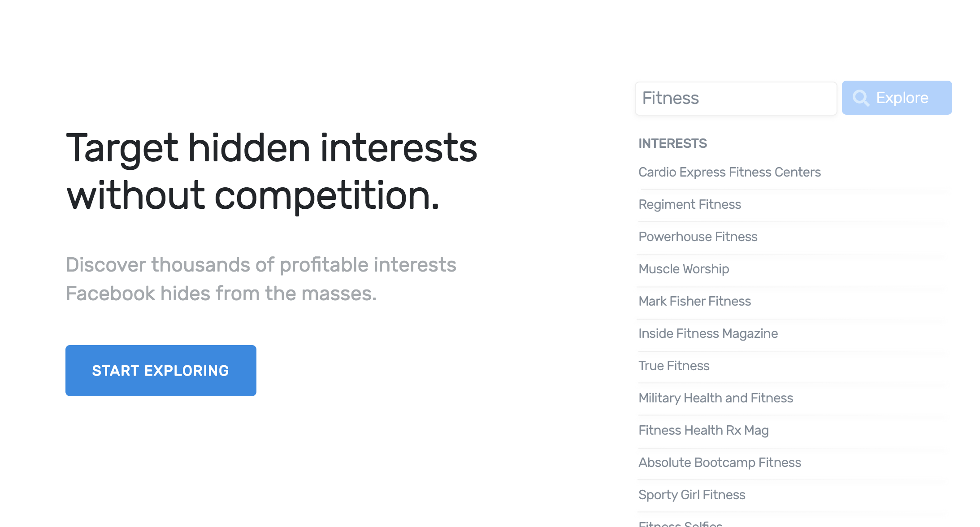Click the Start Exploring button
980x527 pixels.
160,370
